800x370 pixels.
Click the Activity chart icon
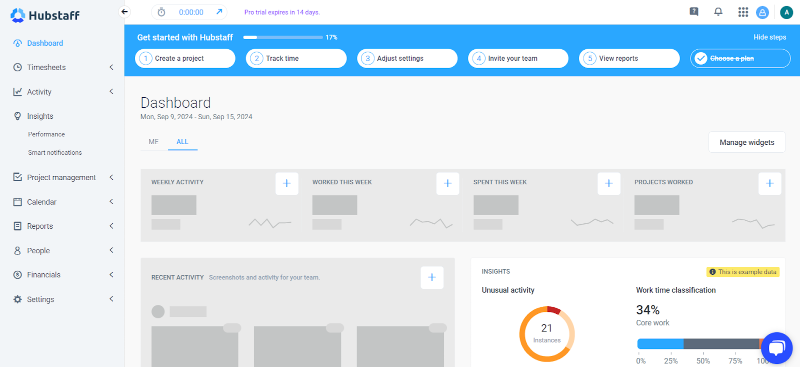(17, 92)
